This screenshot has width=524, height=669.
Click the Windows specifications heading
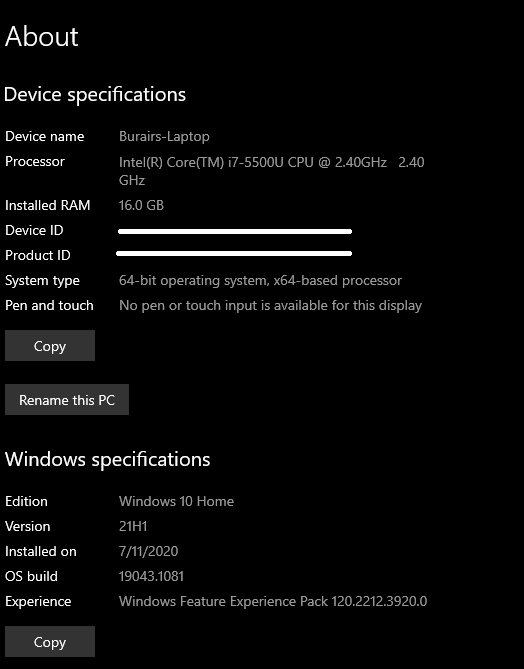pyautogui.click(x=108, y=460)
